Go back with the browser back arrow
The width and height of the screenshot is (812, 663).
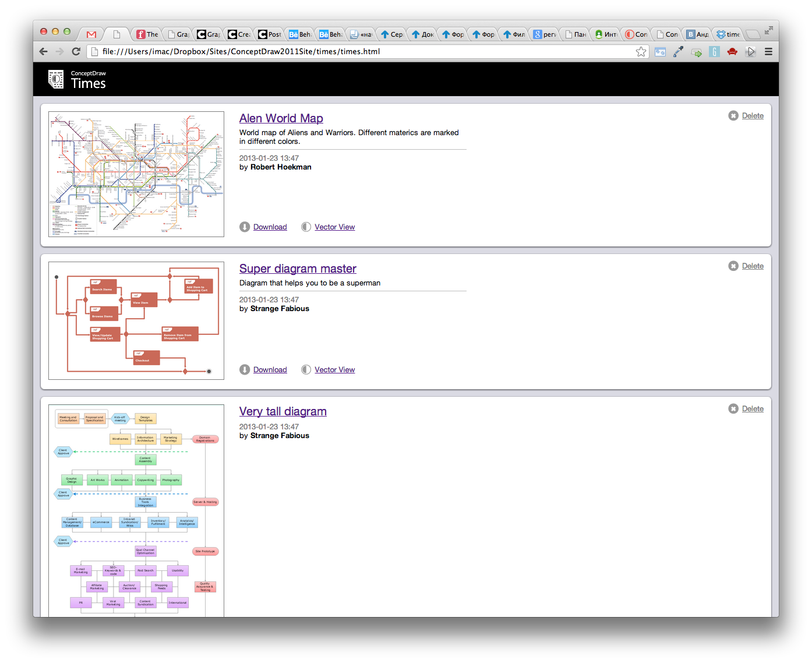[44, 52]
